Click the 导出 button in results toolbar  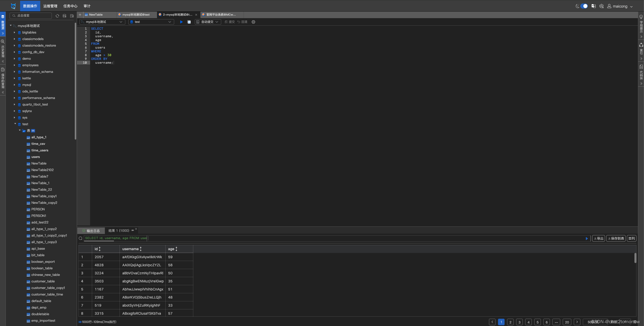[x=598, y=238]
